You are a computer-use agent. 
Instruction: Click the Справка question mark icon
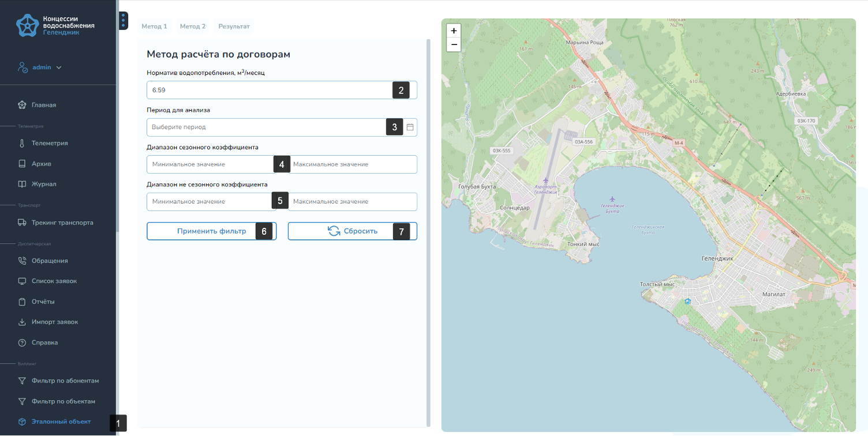pyautogui.click(x=22, y=343)
